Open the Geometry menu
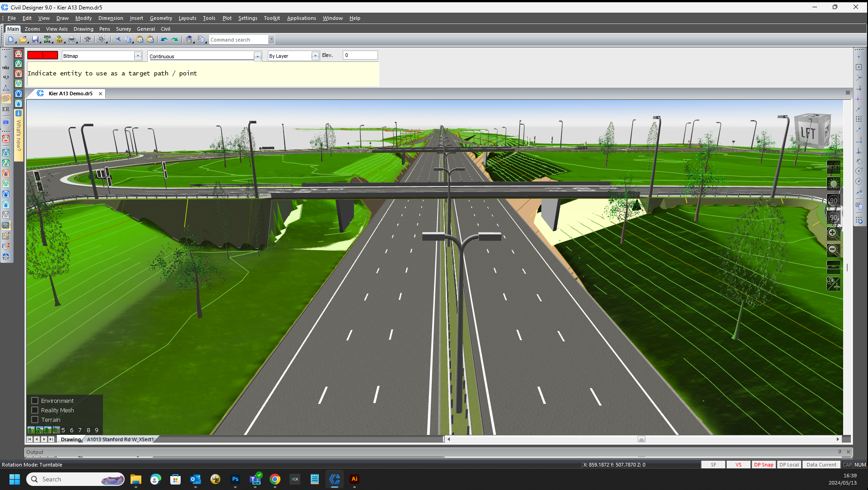Viewport: 868px width, 490px height. click(x=161, y=18)
